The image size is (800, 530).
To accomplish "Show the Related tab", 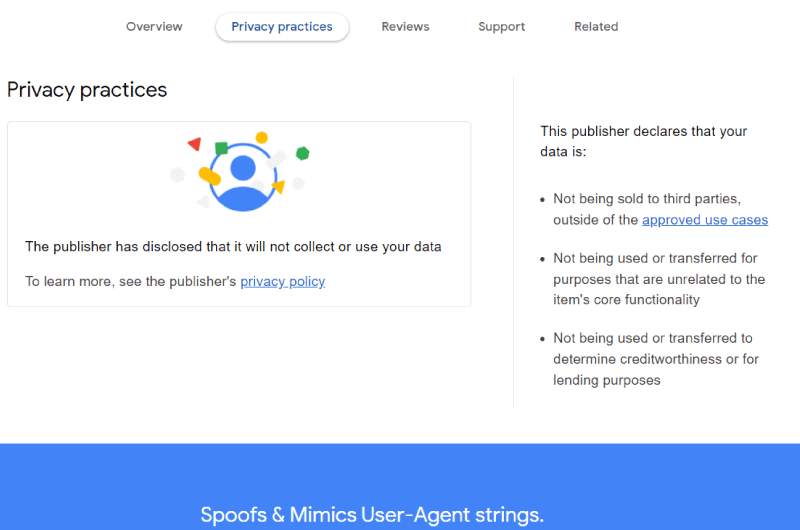I will 596,27.
